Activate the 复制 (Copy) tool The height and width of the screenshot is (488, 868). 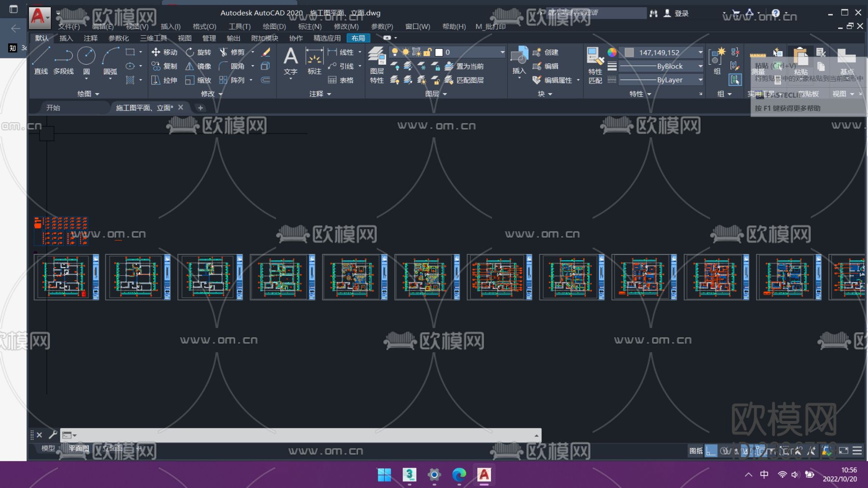164,66
